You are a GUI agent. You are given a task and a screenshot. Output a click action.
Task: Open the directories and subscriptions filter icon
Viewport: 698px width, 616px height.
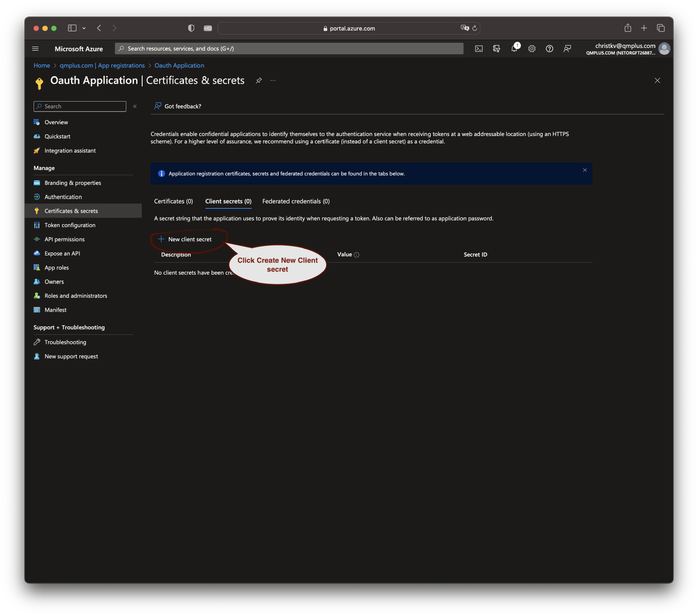(x=496, y=49)
